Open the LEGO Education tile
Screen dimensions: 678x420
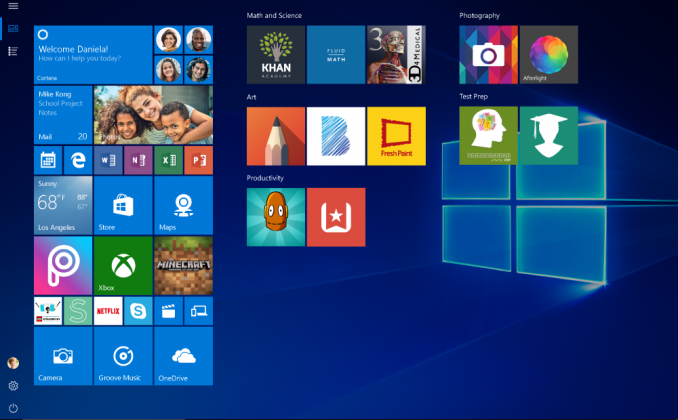(x=48, y=311)
